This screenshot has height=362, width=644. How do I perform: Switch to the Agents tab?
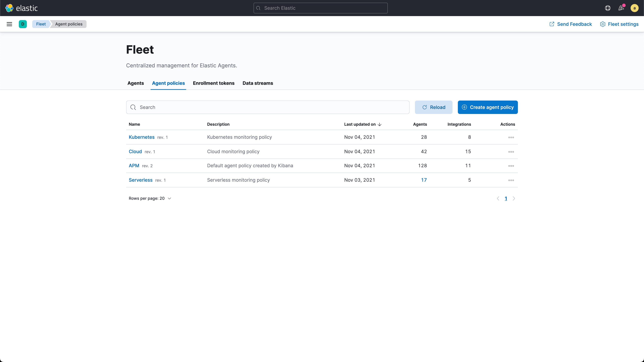pyautogui.click(x=136, y=83)
